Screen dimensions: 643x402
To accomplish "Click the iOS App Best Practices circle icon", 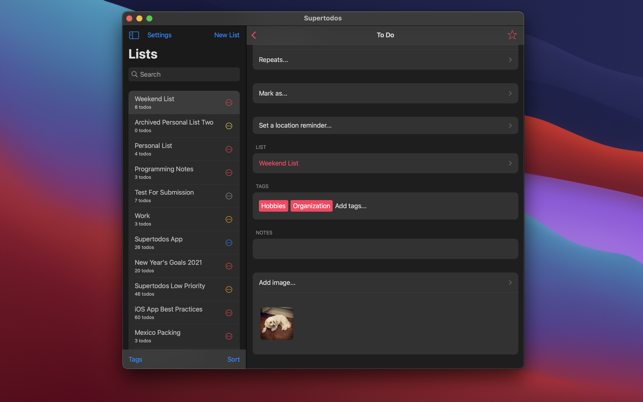I will (229, 313).
